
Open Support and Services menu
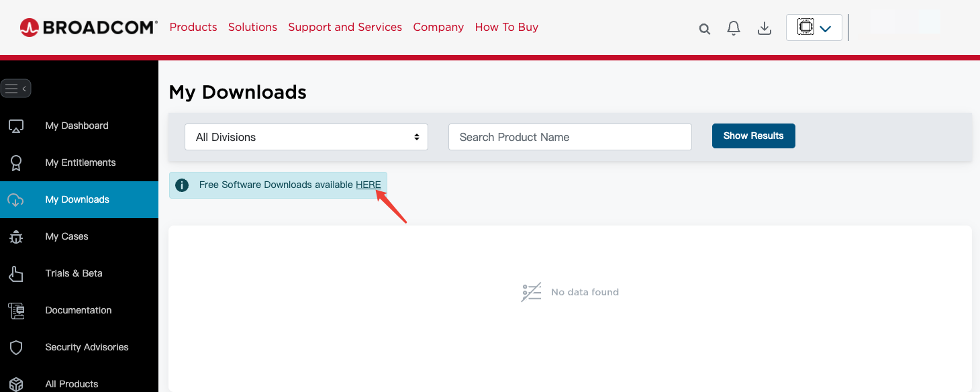coord(345,27)
